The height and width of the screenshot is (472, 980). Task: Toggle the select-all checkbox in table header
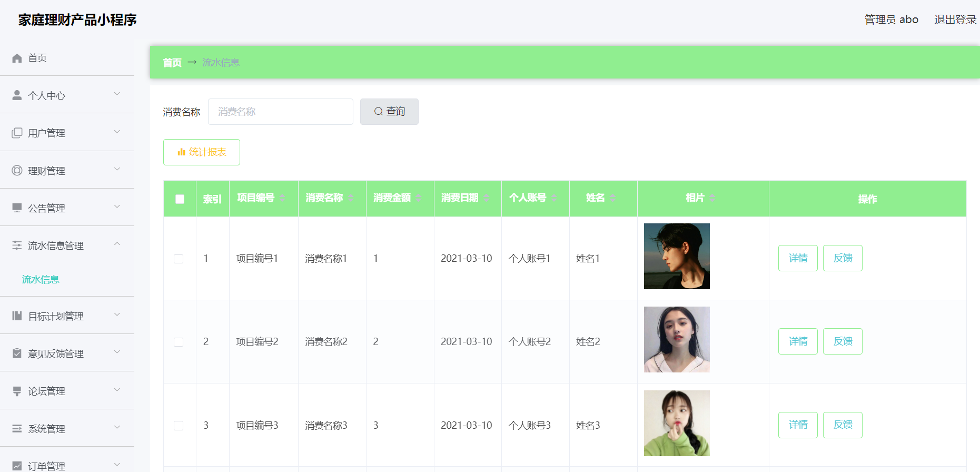pos(180,199)
